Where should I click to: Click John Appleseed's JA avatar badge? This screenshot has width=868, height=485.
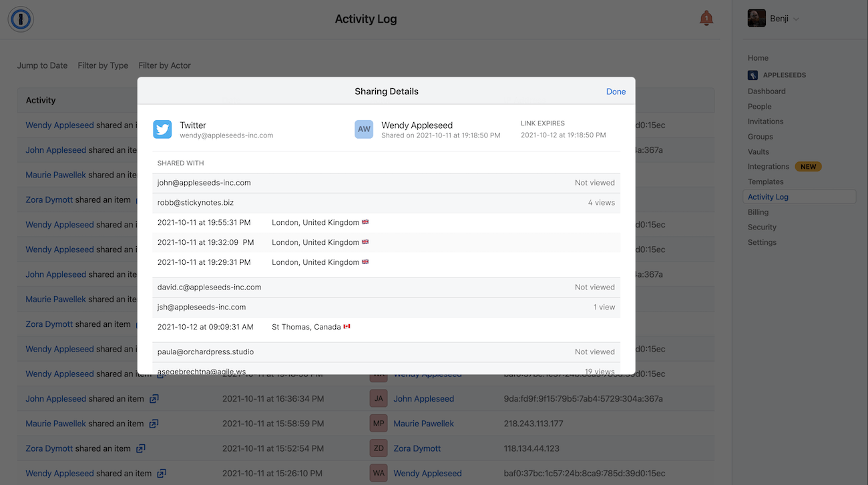click(x=379, y=398)
